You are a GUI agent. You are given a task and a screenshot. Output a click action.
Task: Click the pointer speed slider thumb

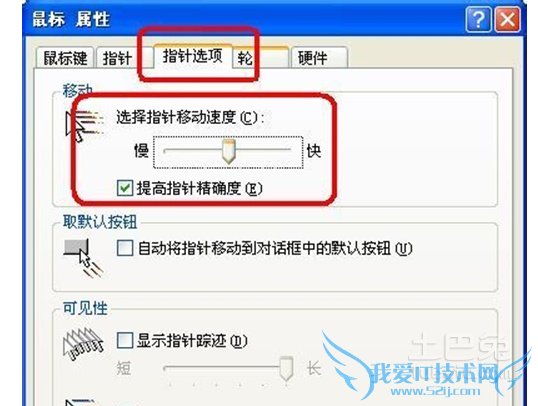[x=229, y=151]
